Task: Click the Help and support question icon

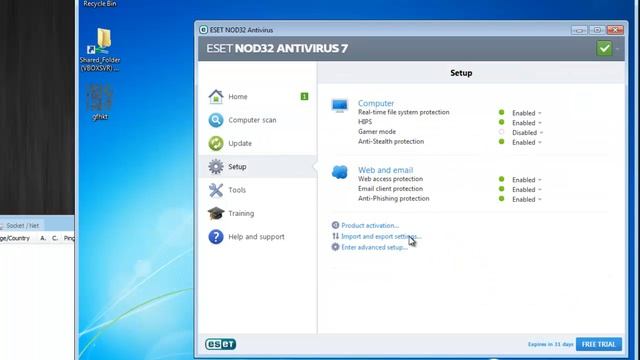Action: (216, 236)
